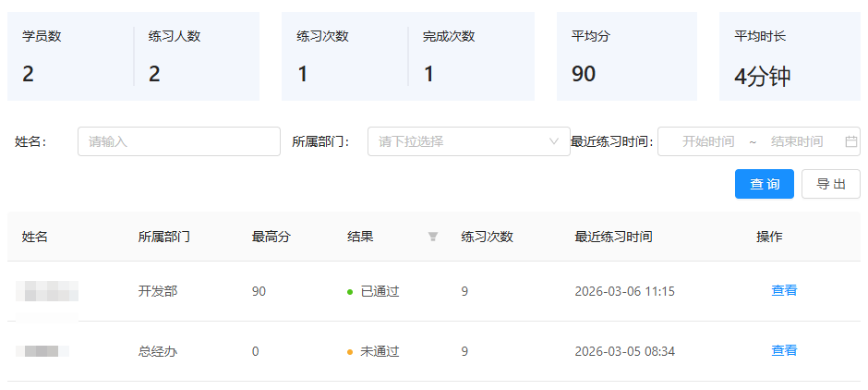Open 查看 link for 总经办 row
868x390 pixels.
click(x=784, y=350)
